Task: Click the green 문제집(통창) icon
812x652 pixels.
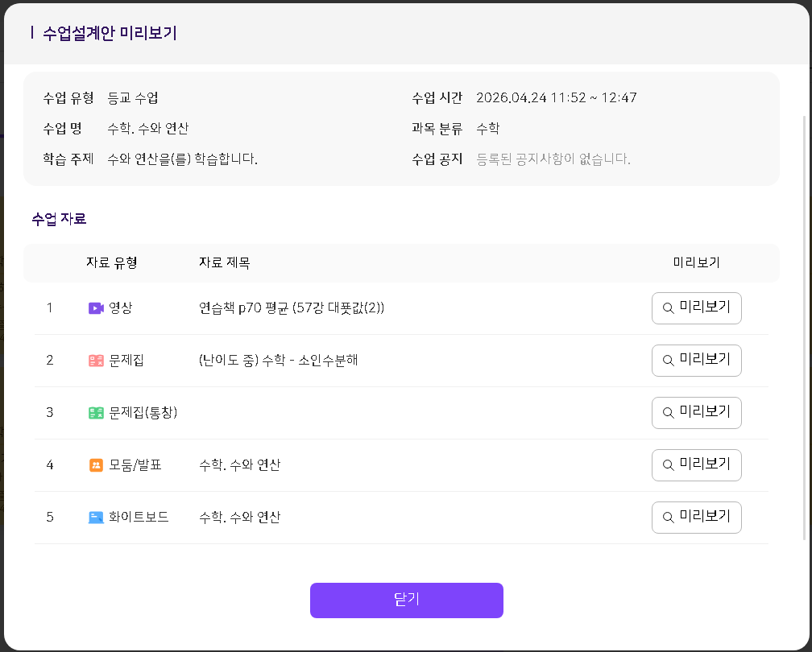Action: click(x=96, y=413)
